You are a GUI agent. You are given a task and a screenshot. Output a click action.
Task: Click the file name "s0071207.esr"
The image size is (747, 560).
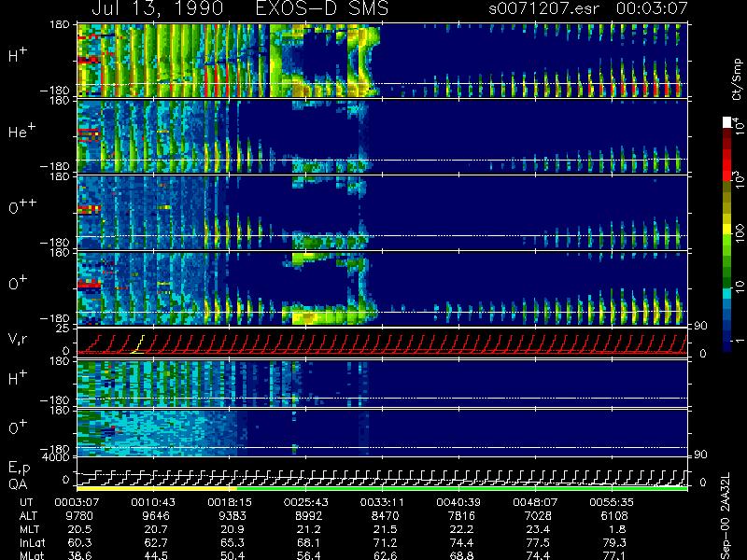click(543, 8)
